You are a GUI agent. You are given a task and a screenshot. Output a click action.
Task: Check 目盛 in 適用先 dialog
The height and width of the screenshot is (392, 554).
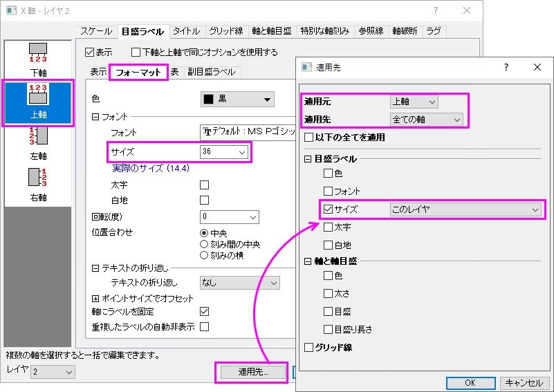pos(328,312)
